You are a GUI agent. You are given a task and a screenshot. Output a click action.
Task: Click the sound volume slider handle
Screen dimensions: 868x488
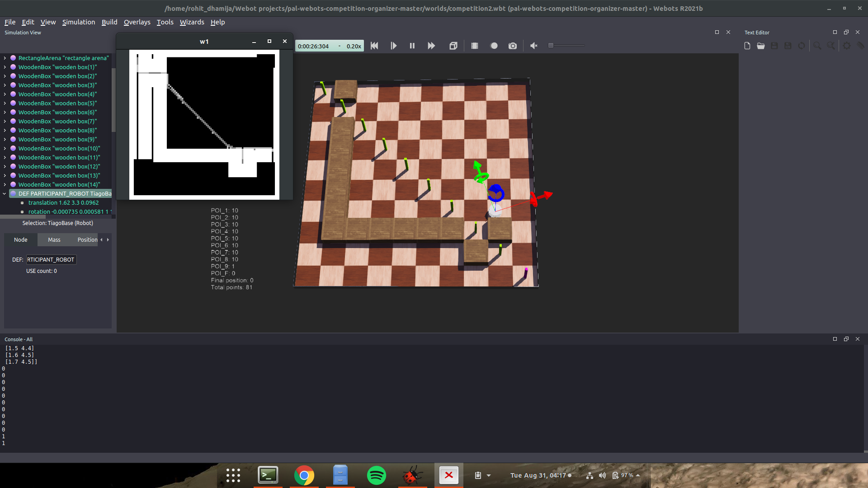pyautogui.click(x=551, y=46)
